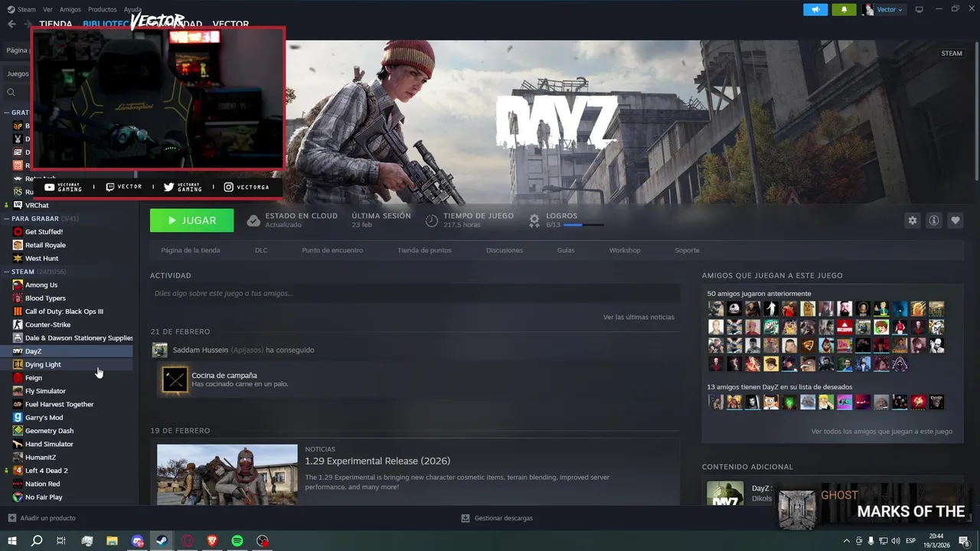This screenshot has width=980, height=551.
Task: Open Página de la tienda tab
Action: click(191, 250)
